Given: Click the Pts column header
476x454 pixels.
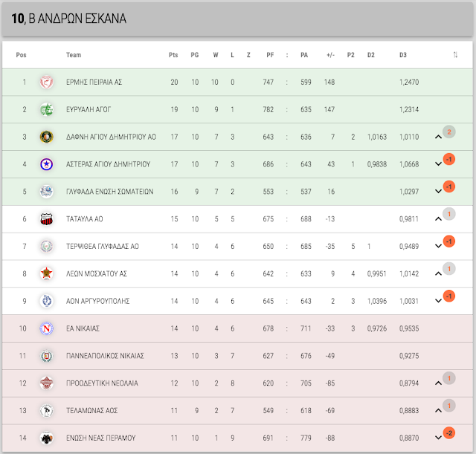Looking at the screenshot, I should click(173, 55).
